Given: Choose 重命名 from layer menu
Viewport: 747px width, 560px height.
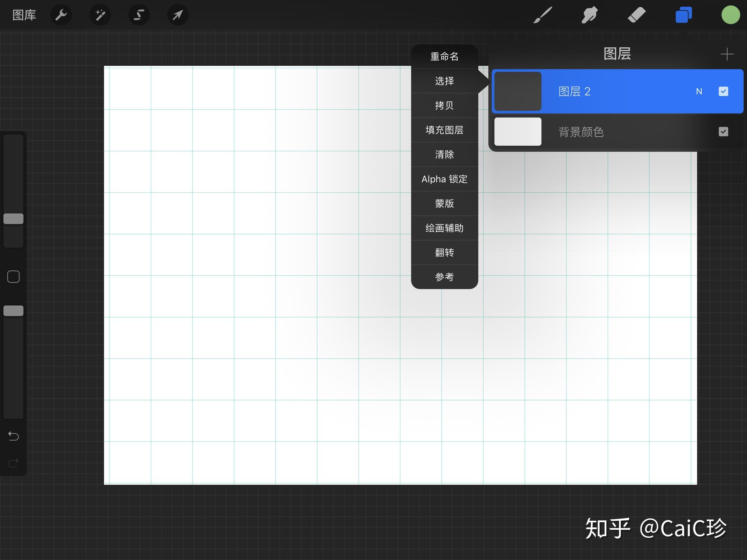Looking at the screenshot, I should [x=444, y=56].
